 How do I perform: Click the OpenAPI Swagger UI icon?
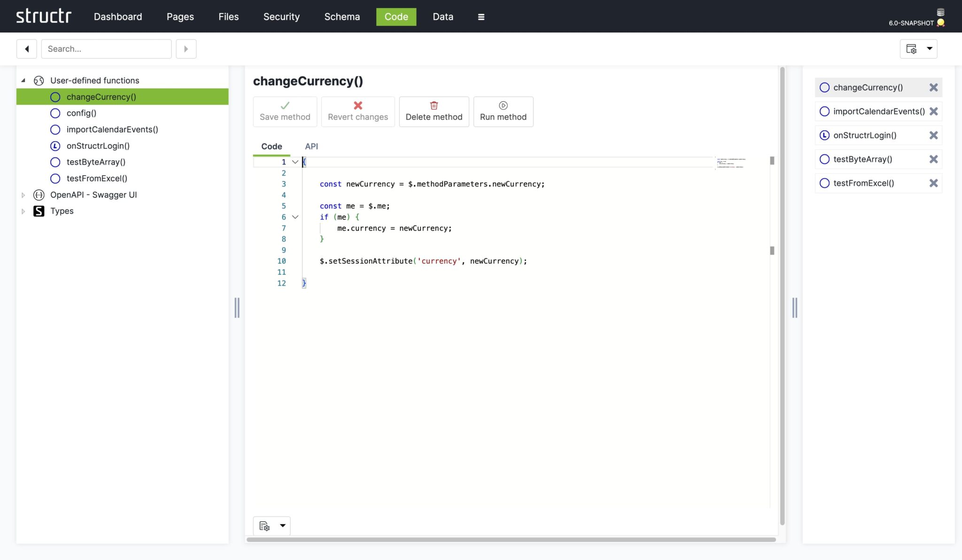pyautogui.click(x=39, y=195)
